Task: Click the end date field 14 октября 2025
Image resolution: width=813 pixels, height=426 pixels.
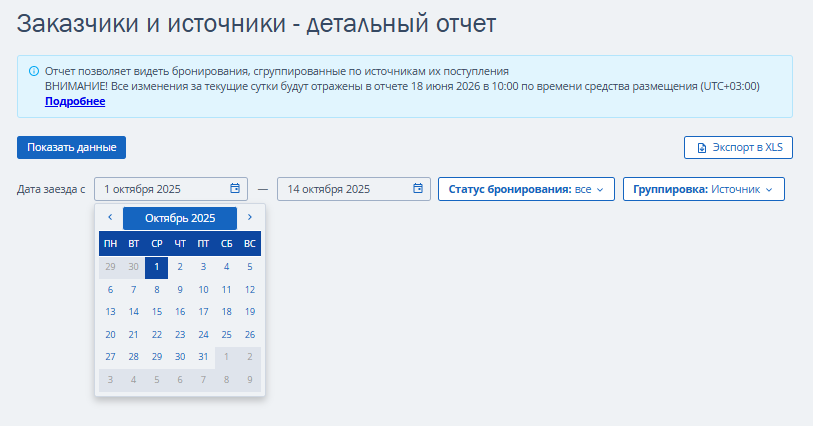Action: point(354,189)
